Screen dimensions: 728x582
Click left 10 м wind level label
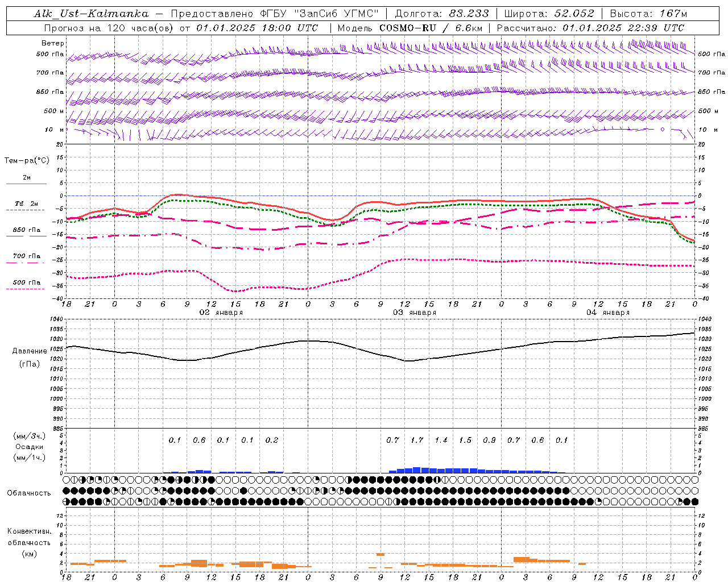click(x=54, y=130)
